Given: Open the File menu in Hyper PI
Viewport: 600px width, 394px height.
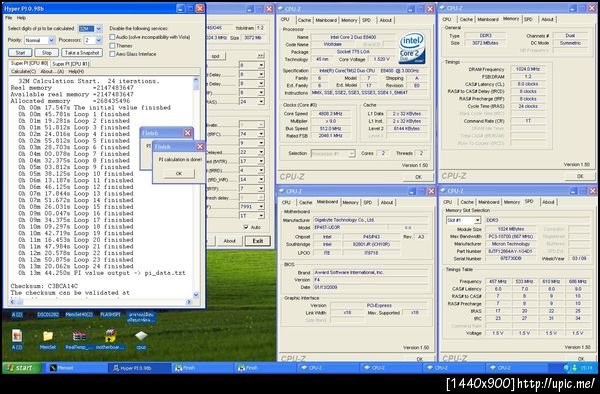Looking at the screenshot, I should pyautogui.click(x=8, y=18).
